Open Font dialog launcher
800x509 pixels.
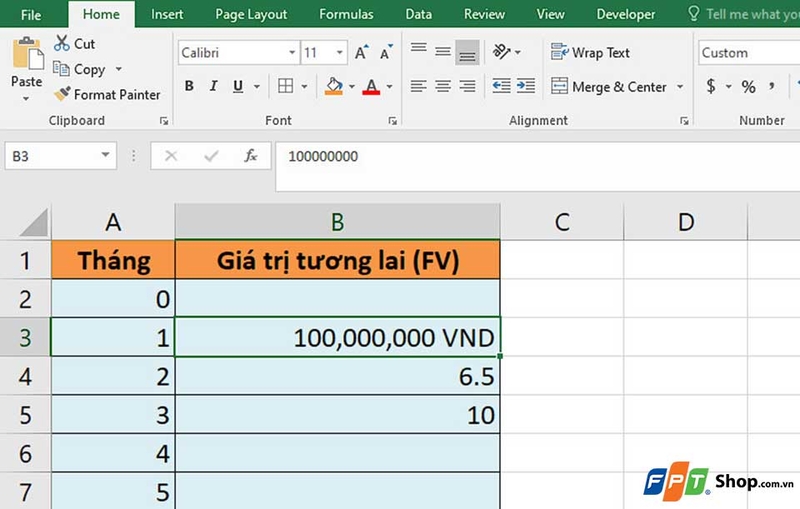(392, 121)
